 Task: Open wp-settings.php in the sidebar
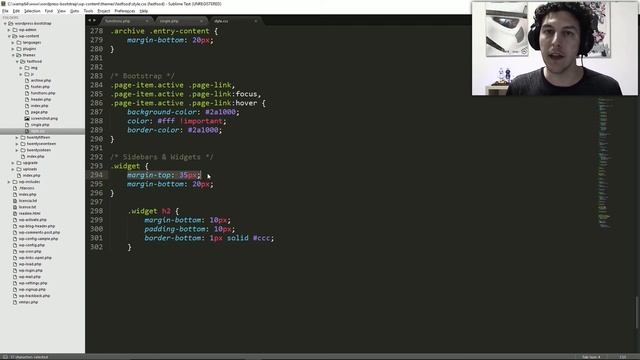pos(33,283)
